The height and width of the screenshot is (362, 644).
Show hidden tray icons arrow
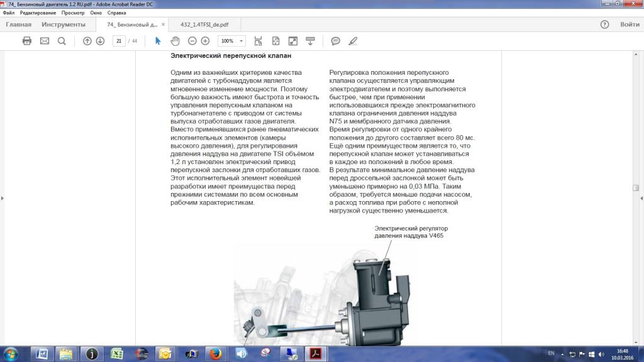[562, 354]
